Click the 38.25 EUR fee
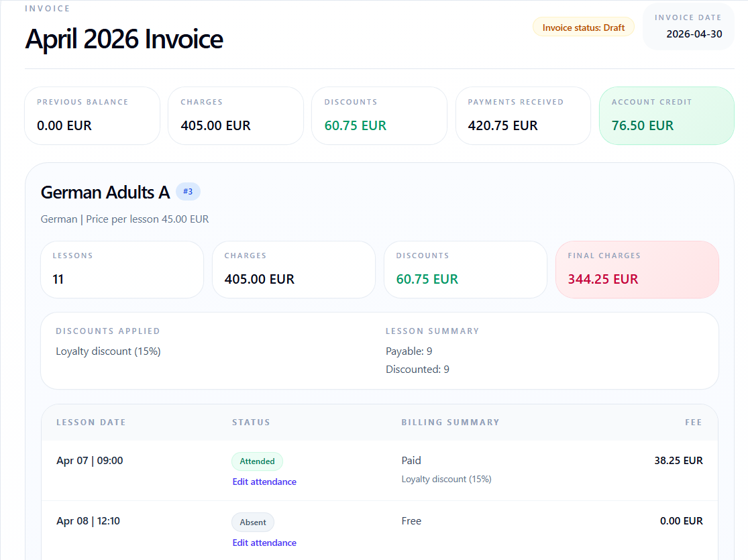Viewport: 748px width, 560px height. [678, 461]
